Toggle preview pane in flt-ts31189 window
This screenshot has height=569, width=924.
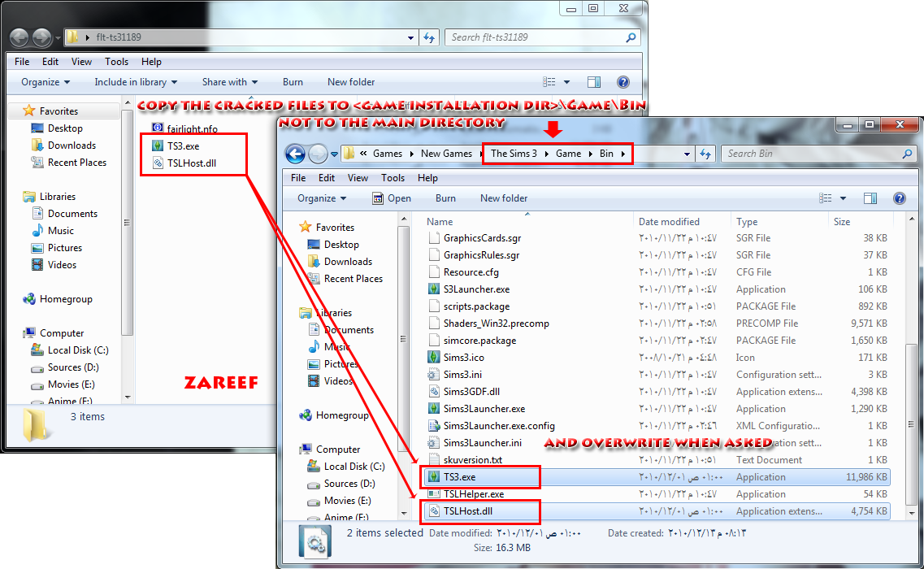click(x=594, y=82)
